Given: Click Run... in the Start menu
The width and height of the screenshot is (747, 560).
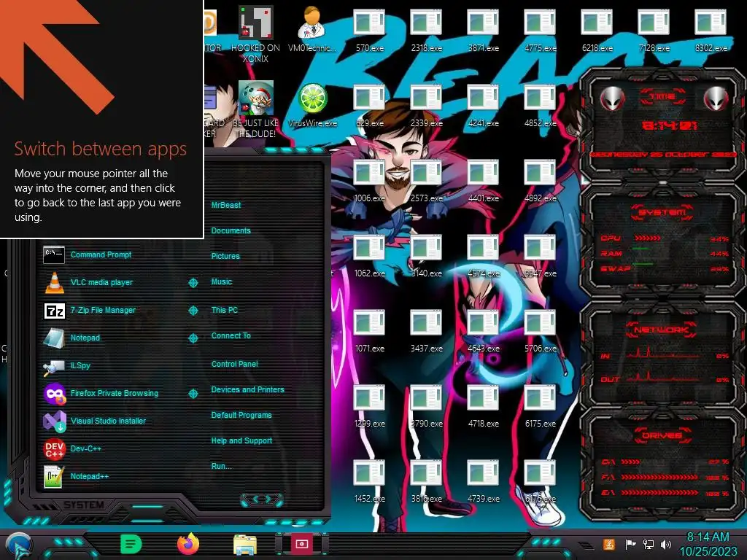Looking at the screenshot, I should coord(222,466).
